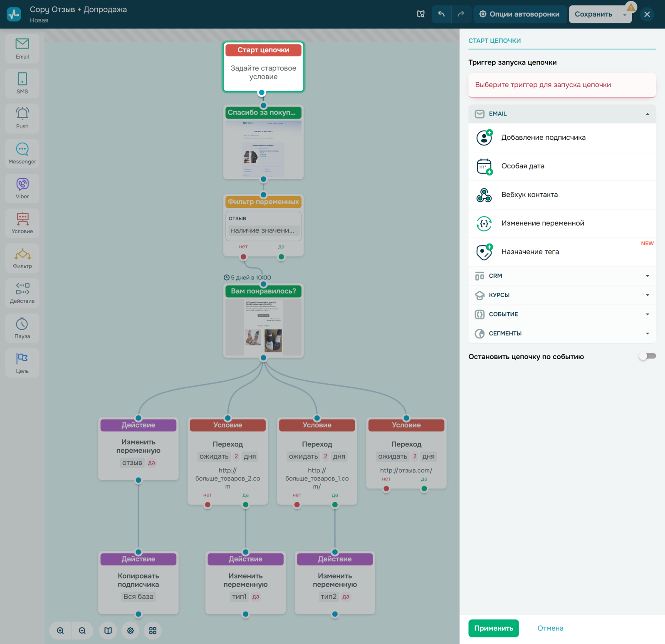The image size is (665, 644).
Task: Open Опции автоворонки settings
Action: (519, 14)
